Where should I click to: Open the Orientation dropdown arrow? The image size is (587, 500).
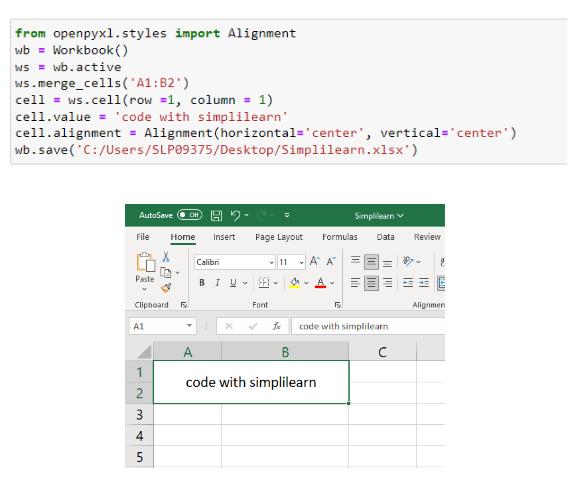pyautogui.click(x=419, y=262)
